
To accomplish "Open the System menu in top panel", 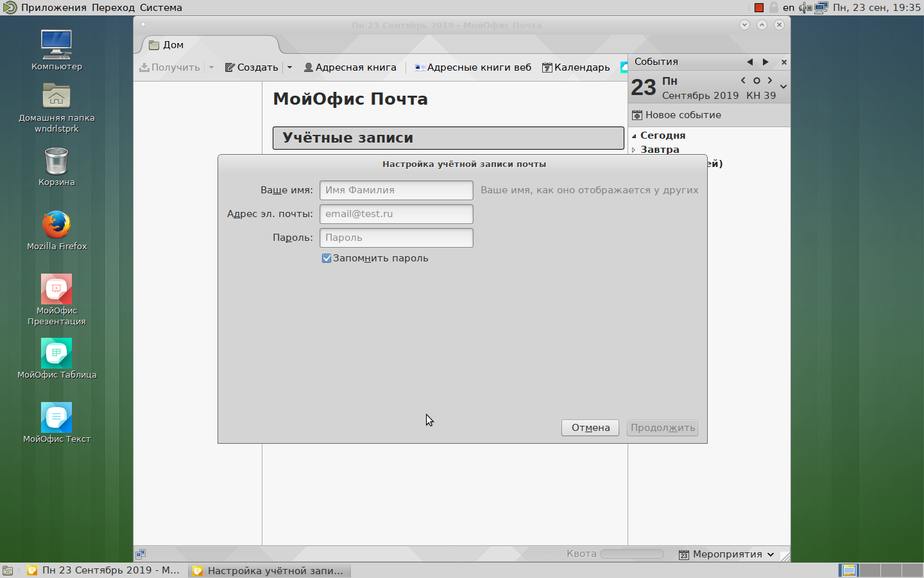I will click(160, 8).
